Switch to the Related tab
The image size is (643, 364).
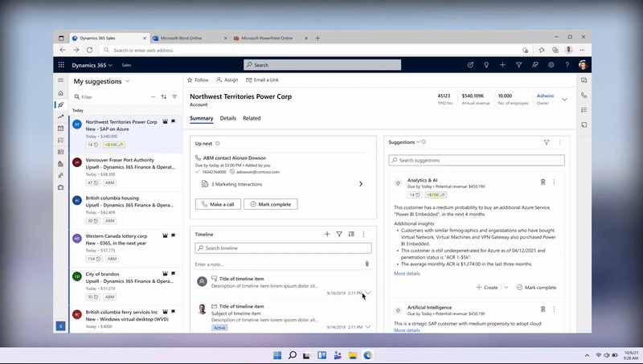pos(252,118)
